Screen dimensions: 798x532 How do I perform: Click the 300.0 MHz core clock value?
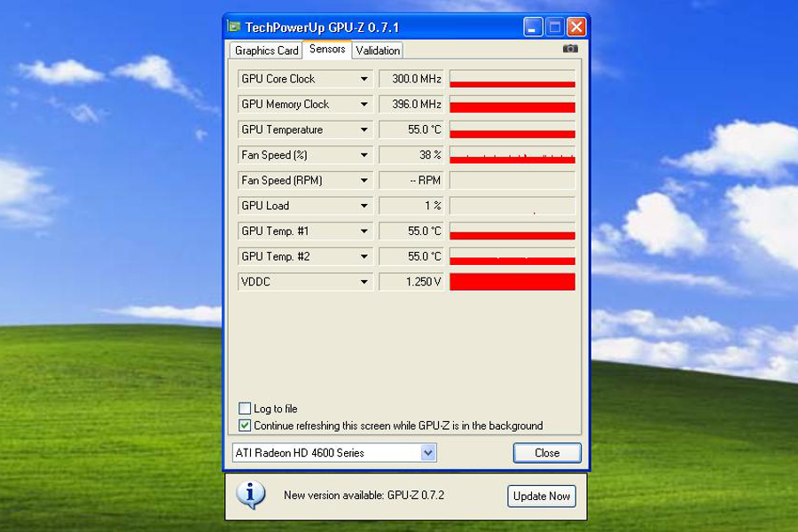411,79
